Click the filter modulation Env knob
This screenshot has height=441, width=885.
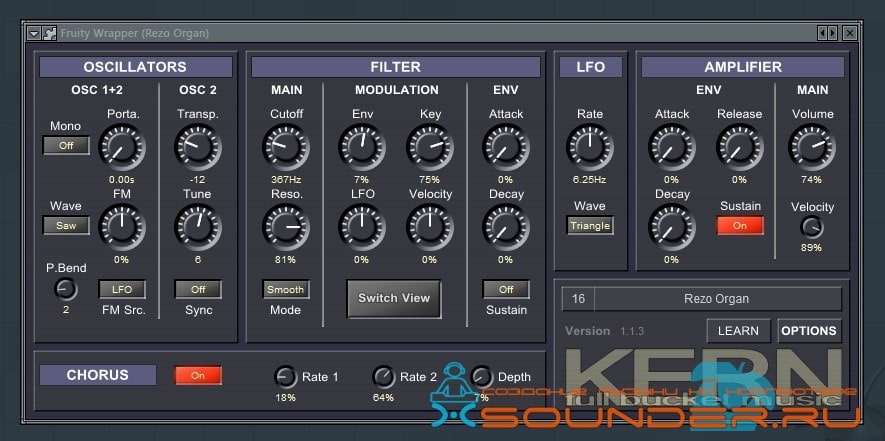tap(362, 147)
